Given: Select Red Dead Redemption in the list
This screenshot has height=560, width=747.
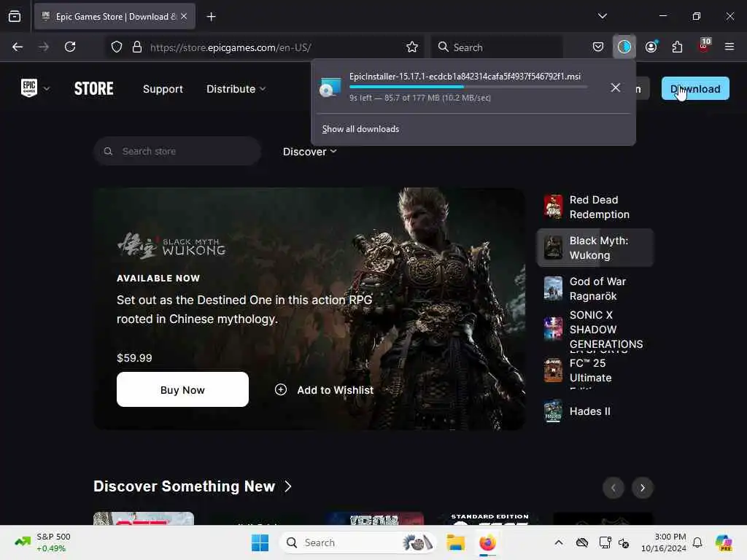Looking at the screenshot, I should tap(595, 207).
